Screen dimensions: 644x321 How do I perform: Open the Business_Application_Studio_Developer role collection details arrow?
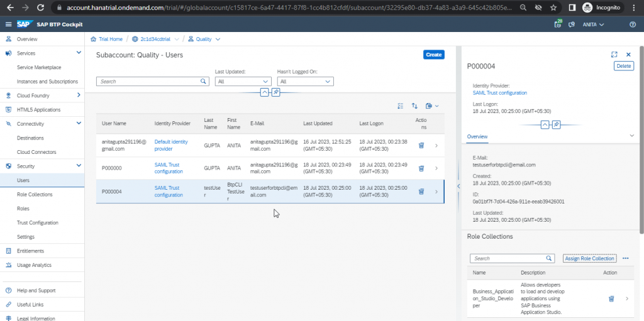point(627,299)
